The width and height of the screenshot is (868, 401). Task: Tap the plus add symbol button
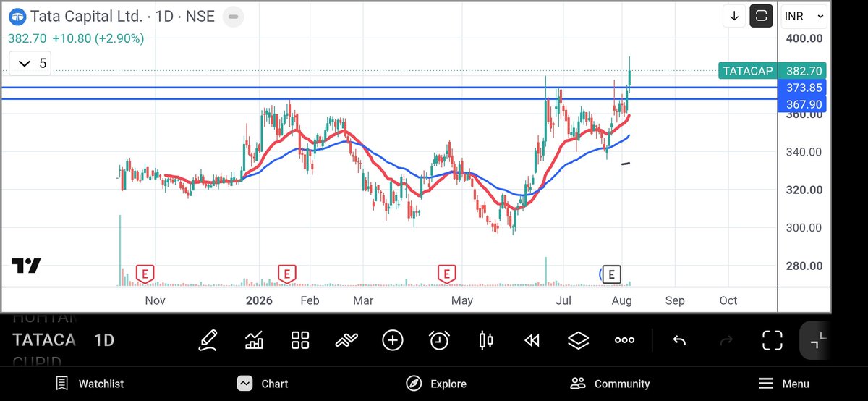(393, 340)
